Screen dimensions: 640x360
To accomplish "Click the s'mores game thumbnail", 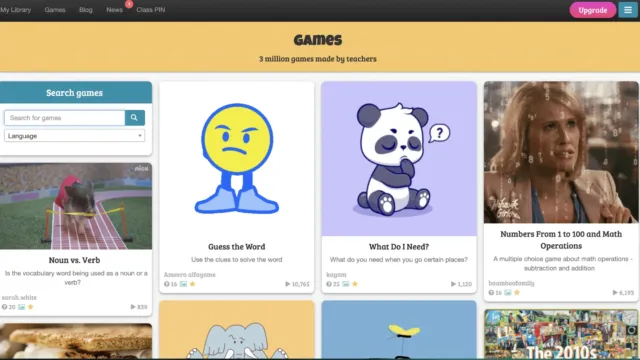I will [76, 341].
